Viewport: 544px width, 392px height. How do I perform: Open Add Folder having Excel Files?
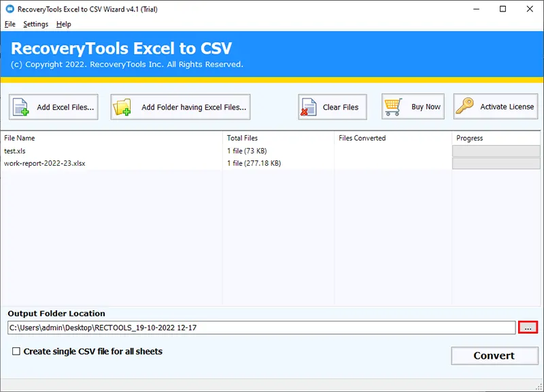(180, 107)
